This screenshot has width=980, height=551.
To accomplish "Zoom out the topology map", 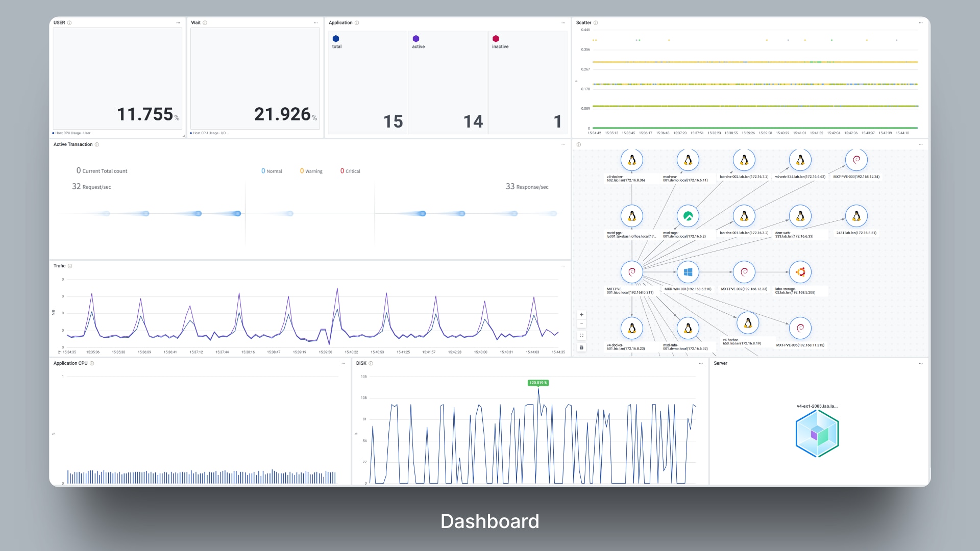I will tap(581, 324).
